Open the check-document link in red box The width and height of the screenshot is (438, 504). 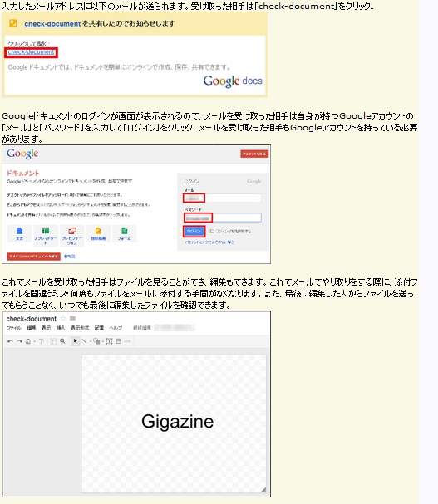[x=32, y=52]
